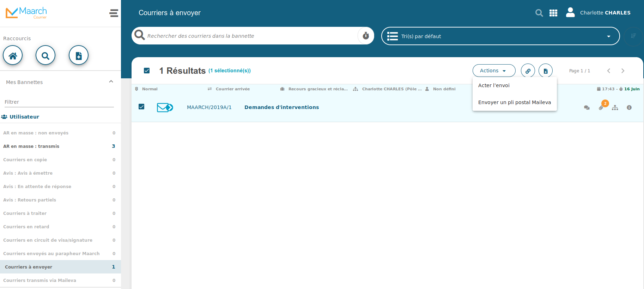This screenshot has height=289, width=644.
Task: Open Avis : Retours partiels basket
Action: (x=60, y=200)
